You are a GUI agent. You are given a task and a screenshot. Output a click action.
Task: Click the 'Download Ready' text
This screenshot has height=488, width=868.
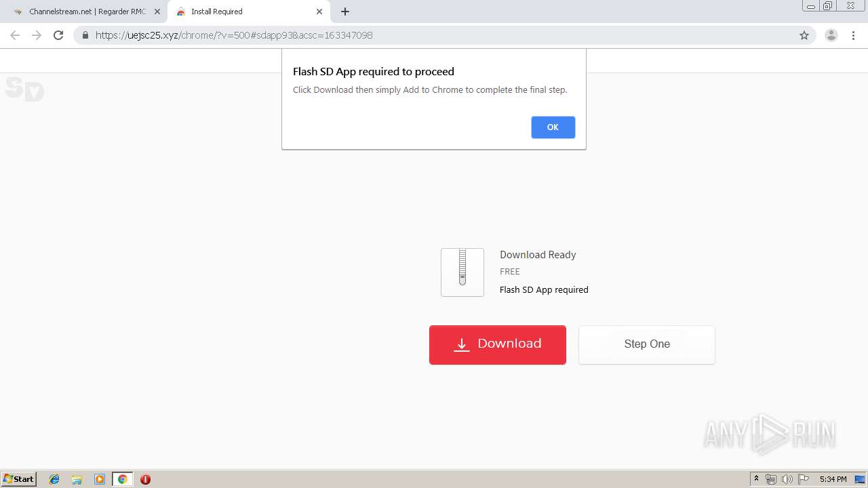pyautogui.click(x=538, y=255)
